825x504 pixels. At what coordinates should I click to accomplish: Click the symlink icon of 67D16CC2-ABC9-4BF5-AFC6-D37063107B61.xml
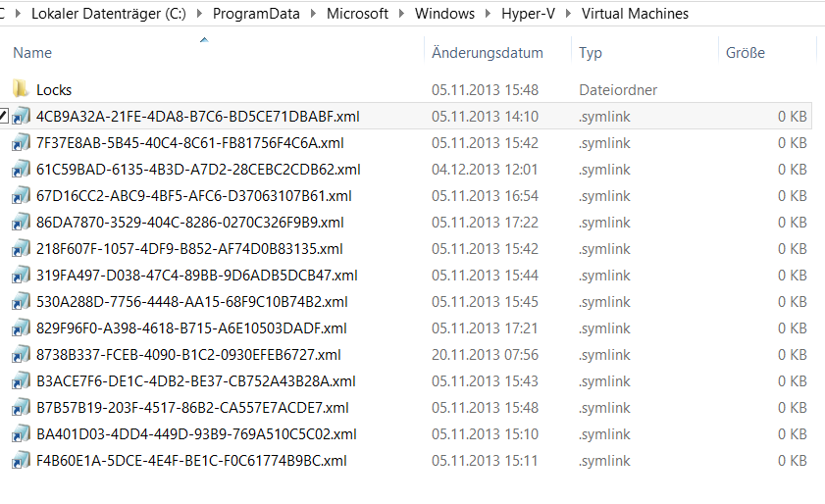(x=21, y=196)
